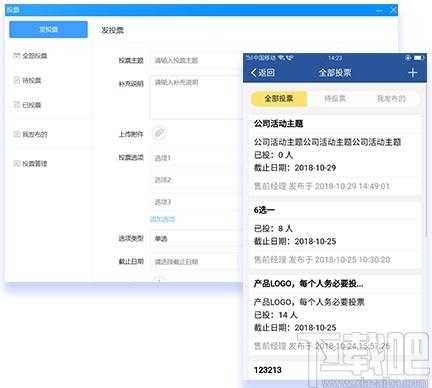Viewport: 432px width, 388px height.
Task: Open 已投票 in the desktop sidebar
Action: (x=31, y=105)
